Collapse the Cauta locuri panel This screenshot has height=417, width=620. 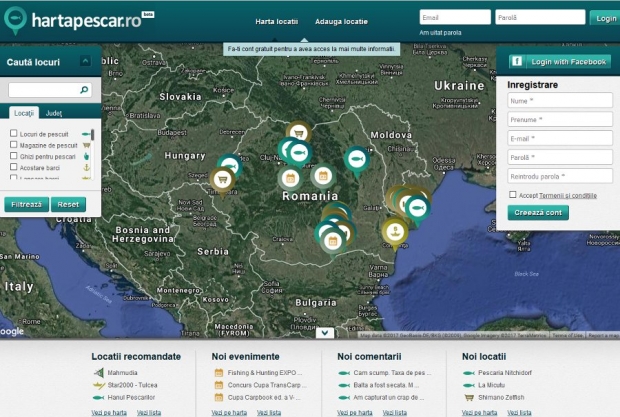[x=85, y=61]
